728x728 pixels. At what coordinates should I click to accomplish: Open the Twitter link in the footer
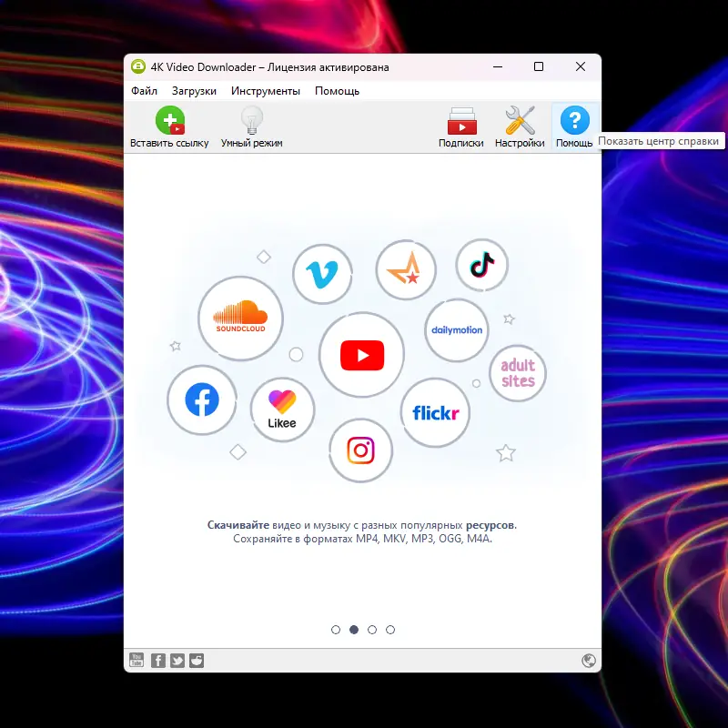coord(176,661)
